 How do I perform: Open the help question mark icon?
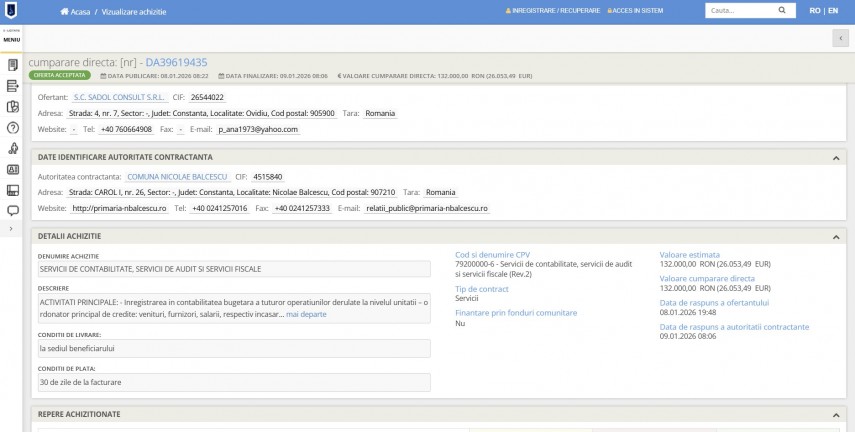click(x=13, y=128)
